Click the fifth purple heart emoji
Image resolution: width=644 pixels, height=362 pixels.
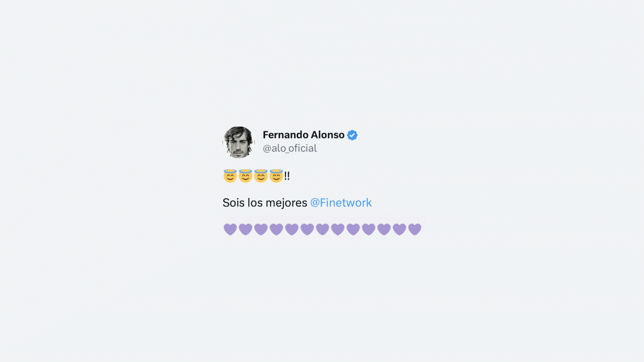[292, 230]
